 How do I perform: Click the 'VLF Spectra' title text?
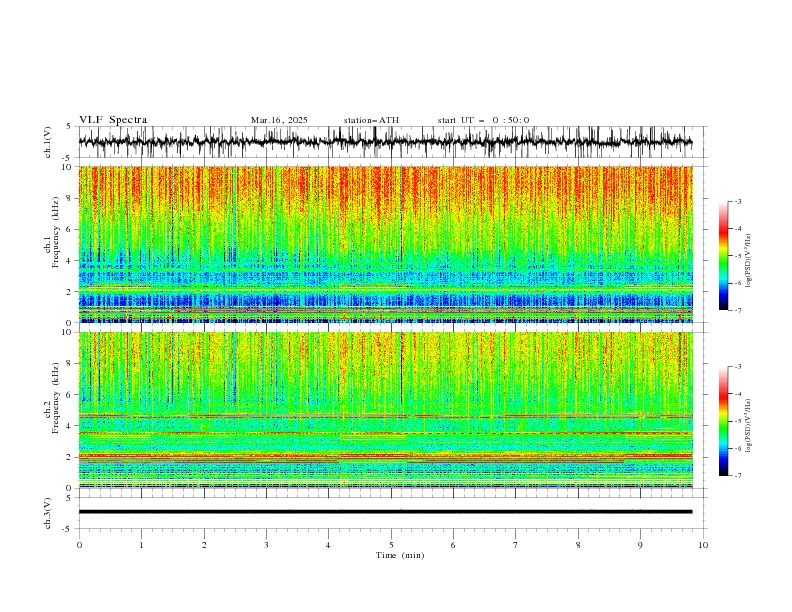pos(113,120)
